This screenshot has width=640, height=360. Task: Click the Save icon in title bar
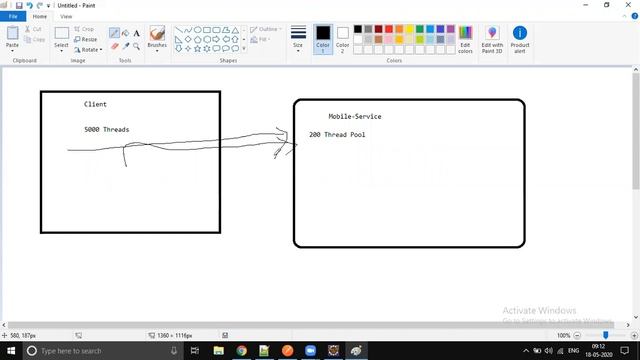pyautogui.click(x=19, y=5)
